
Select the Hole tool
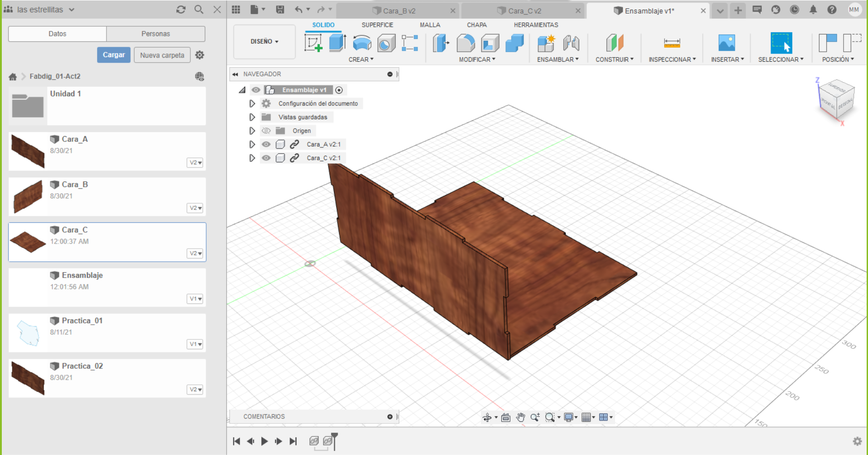pos(386,43)
